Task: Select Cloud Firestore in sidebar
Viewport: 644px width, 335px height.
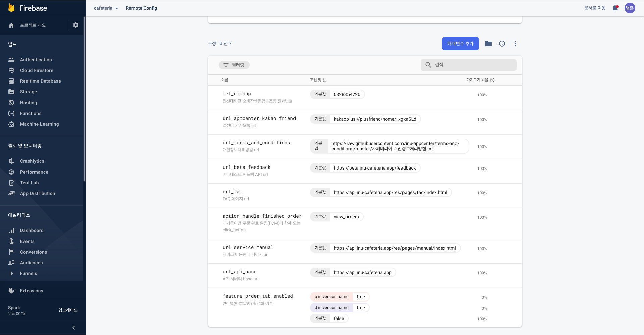Action: click(37, 70)
